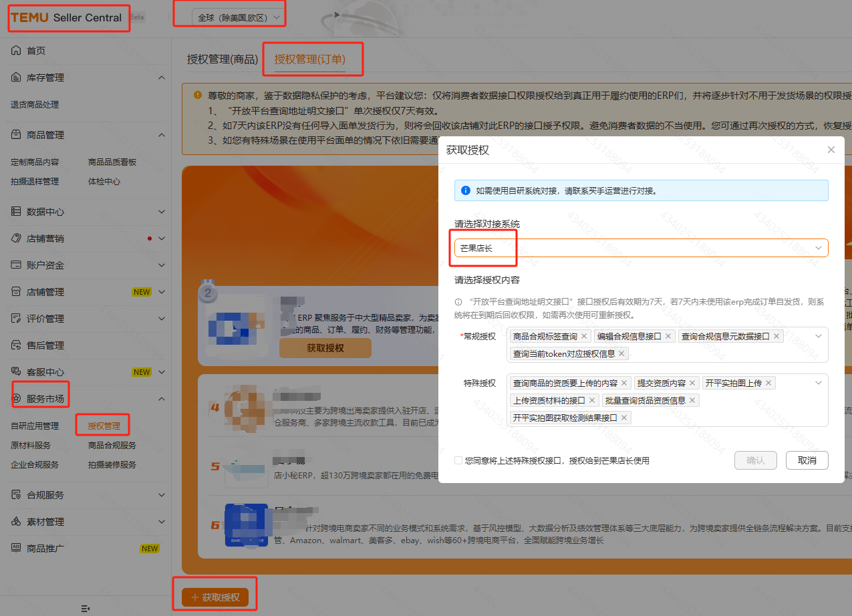Remove the 批量查询货品资质信息 tag
This screenshot has width=852, height=616.
pyautogui.click(x=692, y=400)
